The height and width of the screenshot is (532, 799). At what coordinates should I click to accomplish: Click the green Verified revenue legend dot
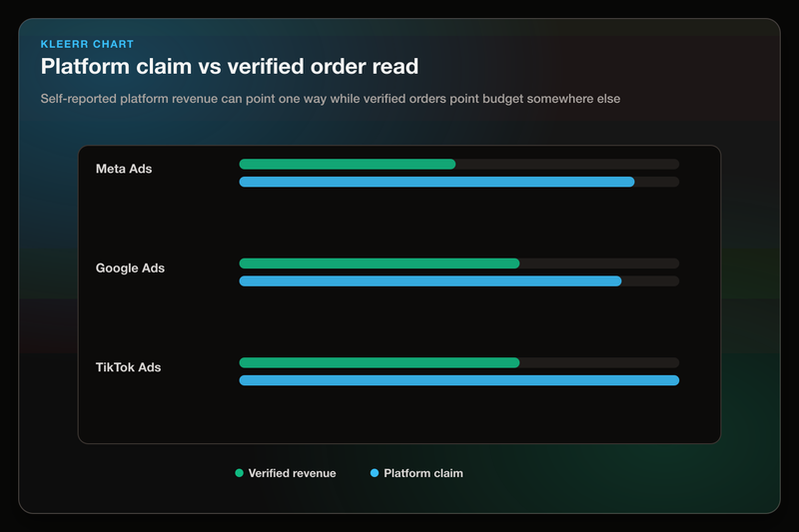coord(239,473)
